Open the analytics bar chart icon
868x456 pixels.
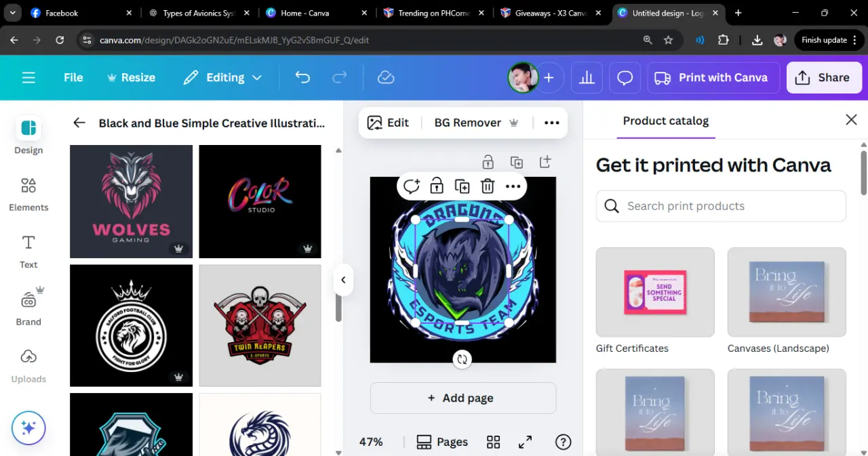click(587, 78)
